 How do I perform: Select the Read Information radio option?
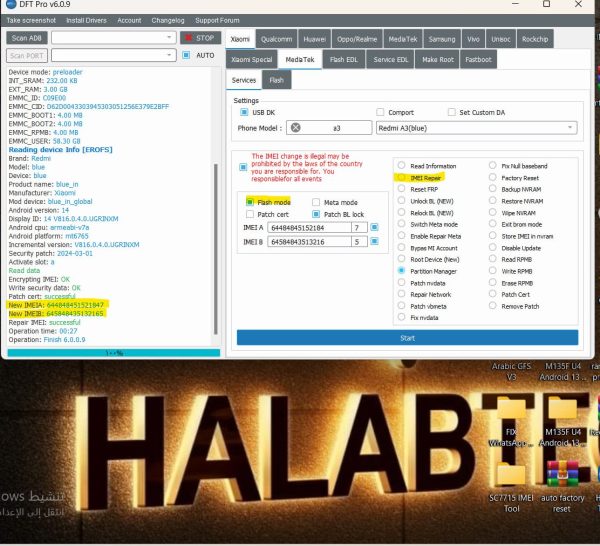pos(401,165)
